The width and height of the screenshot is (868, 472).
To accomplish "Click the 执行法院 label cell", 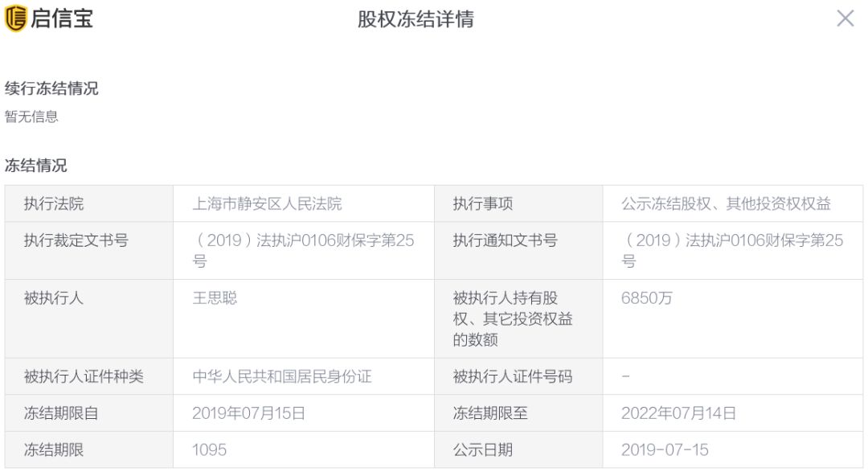I will (89, 204).
